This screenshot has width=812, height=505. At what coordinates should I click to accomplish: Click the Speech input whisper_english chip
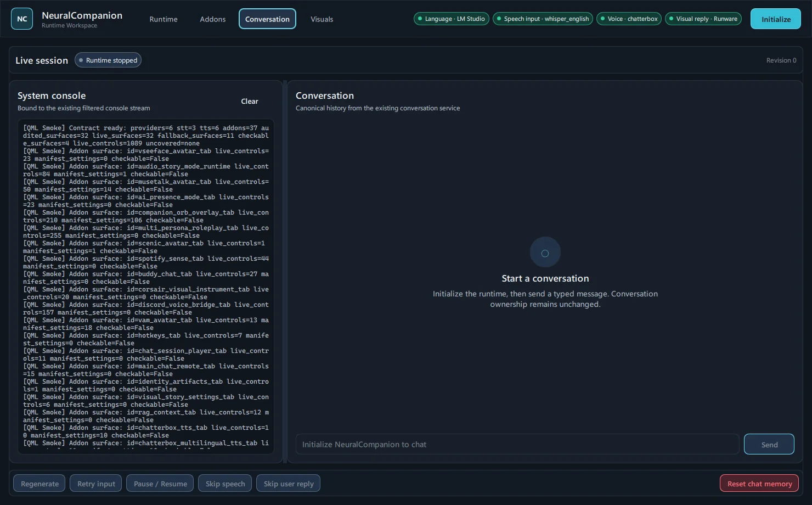tap(543, 19)
